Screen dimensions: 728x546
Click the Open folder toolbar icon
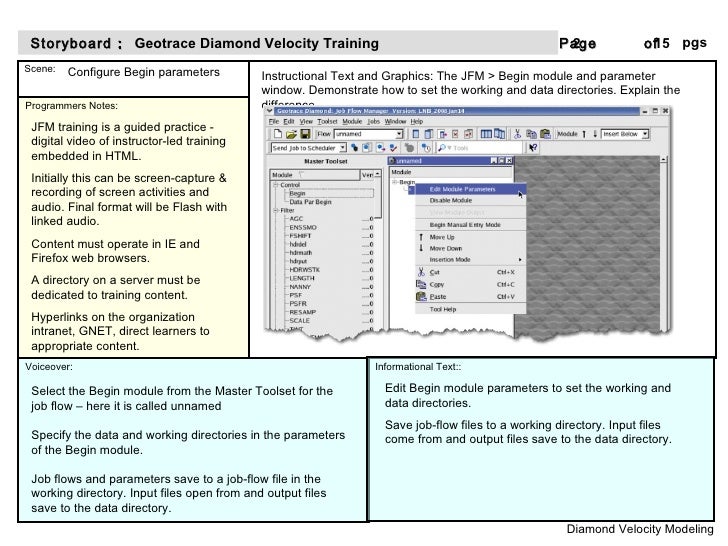coord(291,134)
